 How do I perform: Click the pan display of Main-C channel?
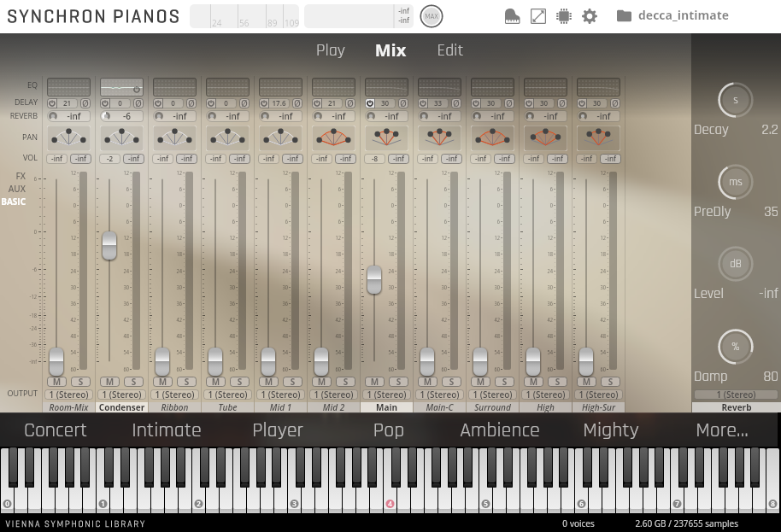click(439, 137)
